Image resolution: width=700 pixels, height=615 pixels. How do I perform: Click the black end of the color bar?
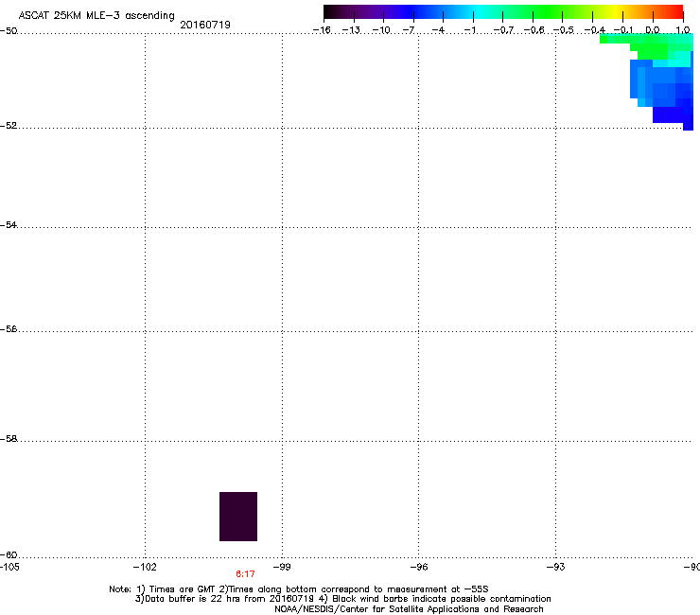pyautogui.click(x=328, y=12)
